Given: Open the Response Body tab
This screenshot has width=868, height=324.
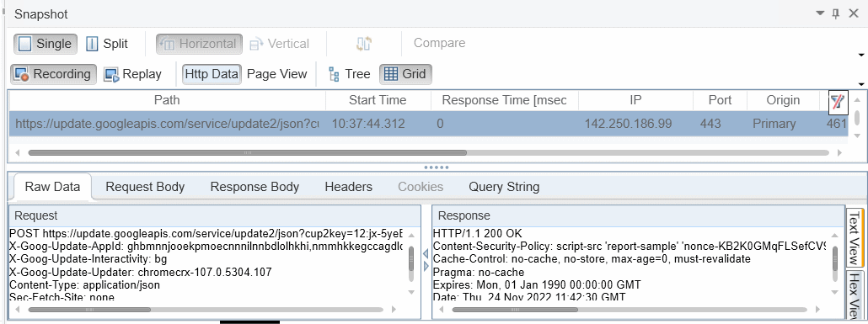Looking at the screenshot, I should coord(255,187).
